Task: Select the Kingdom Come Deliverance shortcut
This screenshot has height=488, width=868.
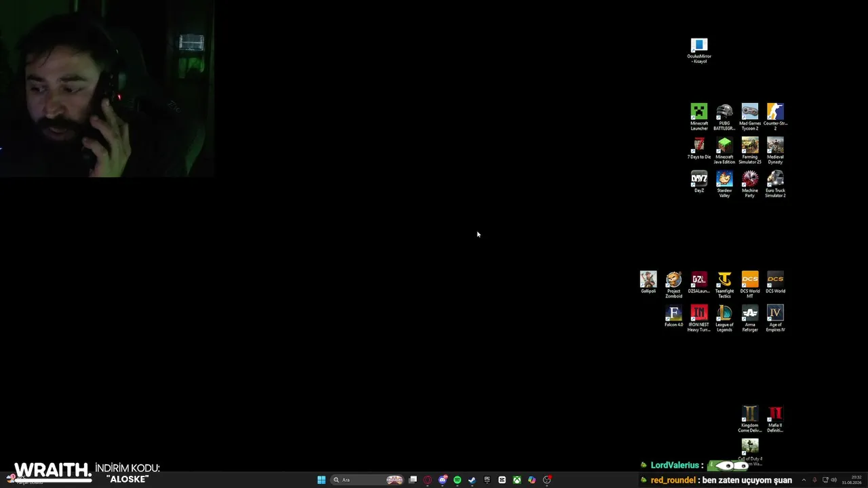Action: tap(750, 419)
